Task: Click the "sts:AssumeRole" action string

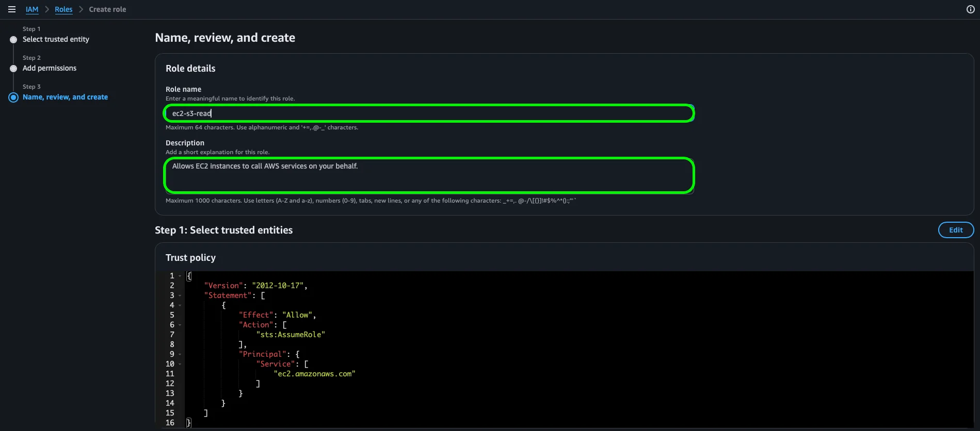Action: click(291, 335)
